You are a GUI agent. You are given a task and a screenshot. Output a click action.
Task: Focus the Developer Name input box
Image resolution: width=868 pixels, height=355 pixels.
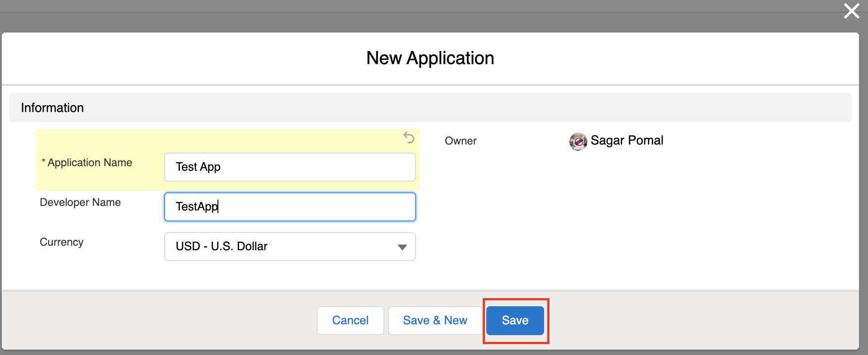[289, 207]
